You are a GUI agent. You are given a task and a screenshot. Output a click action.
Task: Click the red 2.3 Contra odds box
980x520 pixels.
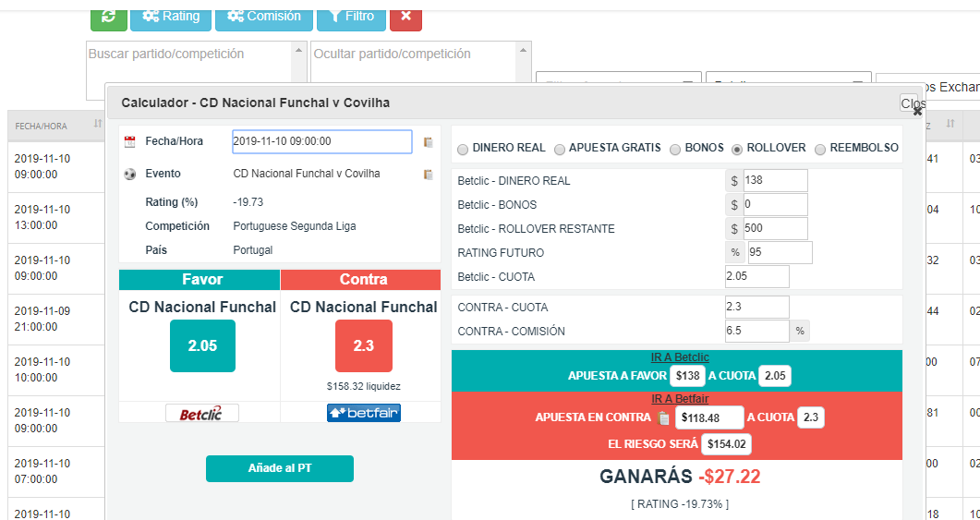click(x=364, y=345)
